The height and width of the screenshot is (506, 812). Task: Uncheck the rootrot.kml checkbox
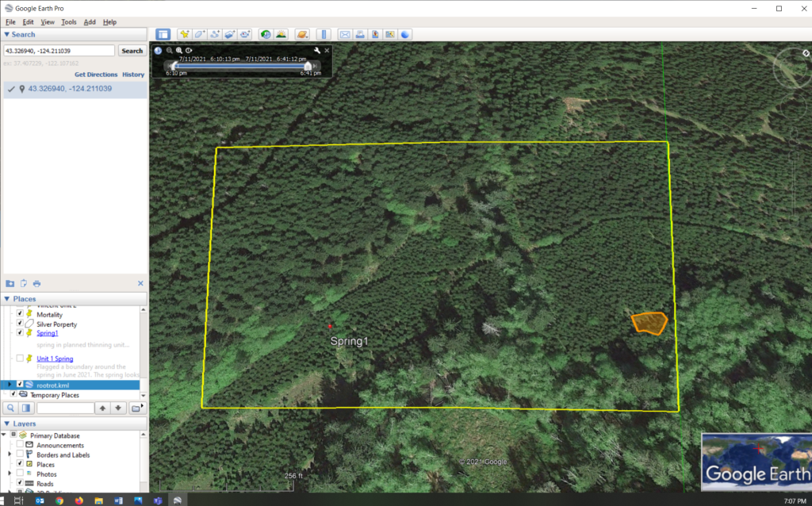point(20,385)
